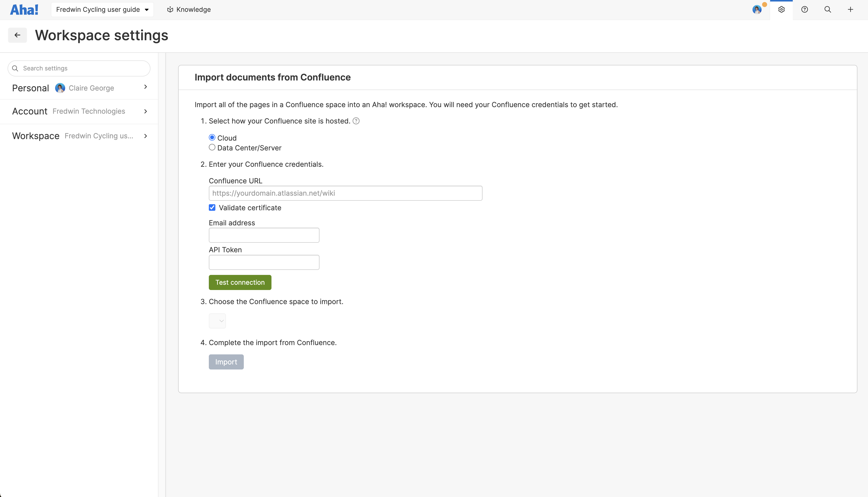868x497 pixels.
Task: Open the Confluence space dropdown
Action: tap(217, 320)
